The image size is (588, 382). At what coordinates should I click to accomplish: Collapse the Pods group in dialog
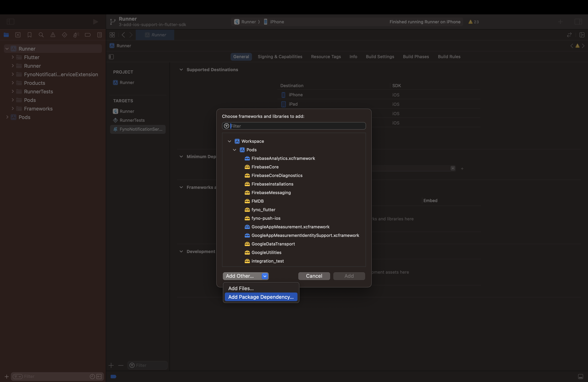(234, 150)
